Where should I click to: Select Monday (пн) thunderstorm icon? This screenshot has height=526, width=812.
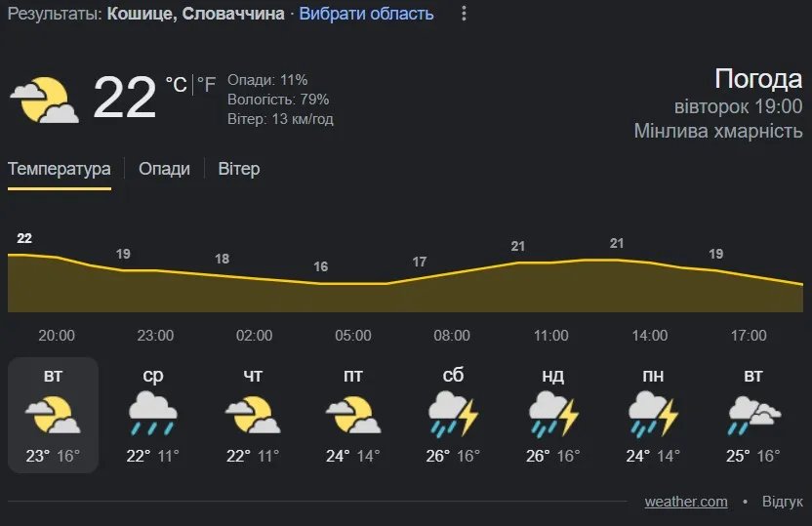(653, 413)
